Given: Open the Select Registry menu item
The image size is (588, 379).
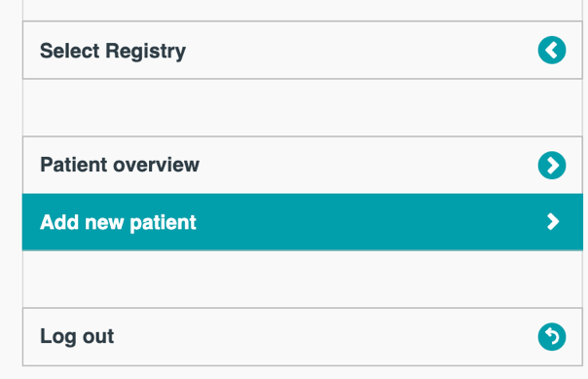Looking at the screenshot, I should tap(303, 51).
